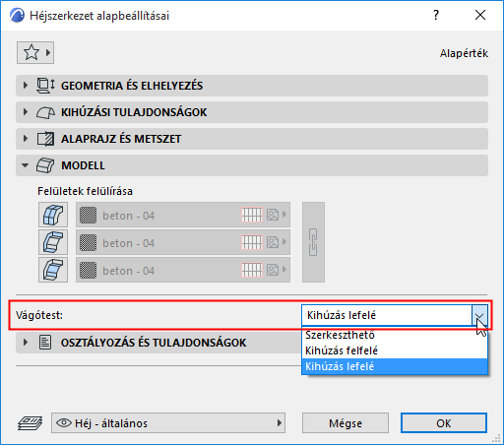Viewport: 504px width, 445px height.
Task: Toggle the first shell surface override button
Action: pos(53,215)
